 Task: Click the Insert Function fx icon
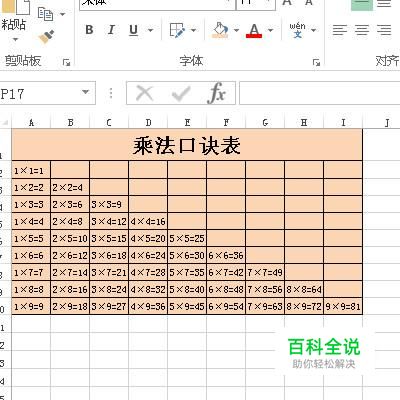point(217,93)
